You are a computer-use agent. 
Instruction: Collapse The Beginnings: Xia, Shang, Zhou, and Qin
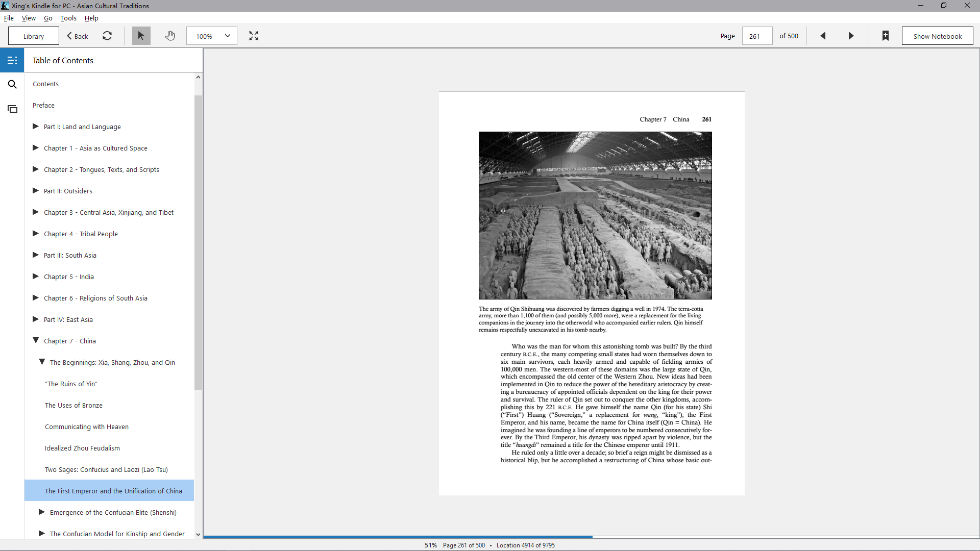(x=42, y=362)
